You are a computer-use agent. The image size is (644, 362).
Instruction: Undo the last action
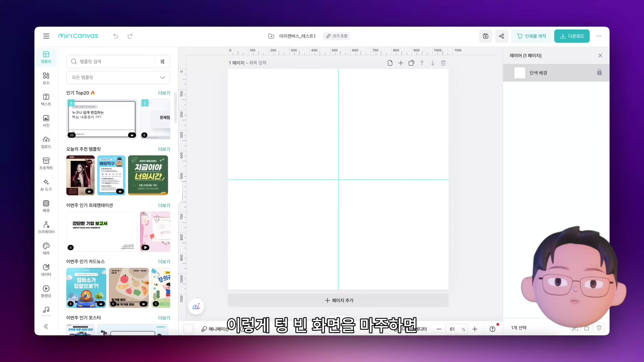(x=116, y=36)
